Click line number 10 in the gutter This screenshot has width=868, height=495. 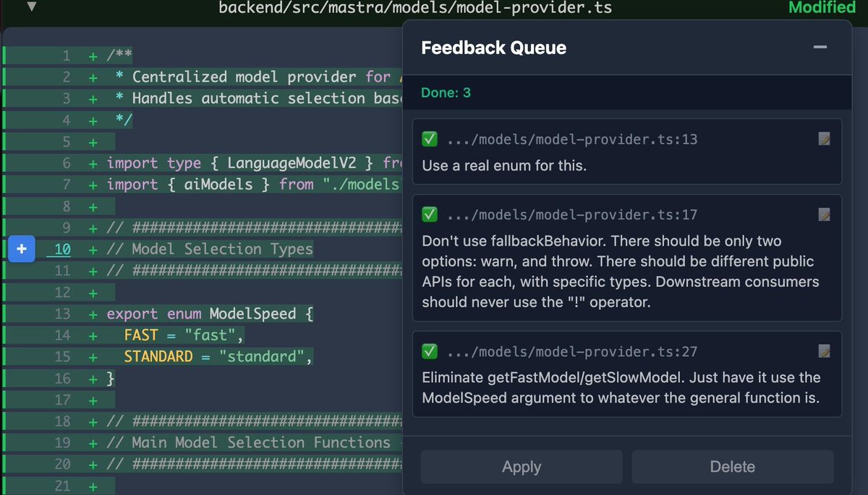click(63, 249)
